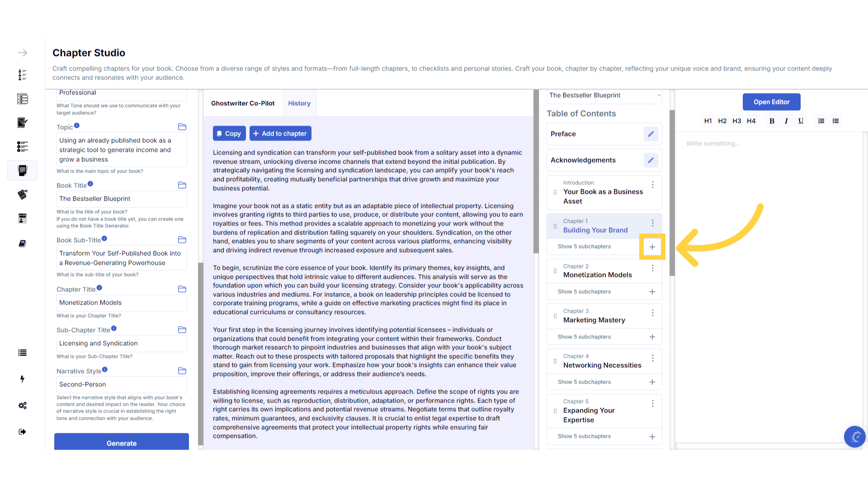This screenshot has height=488, width=868.
Task: Expand Show 5 subchapters under Chapter 5
Action: click(584, 436)
